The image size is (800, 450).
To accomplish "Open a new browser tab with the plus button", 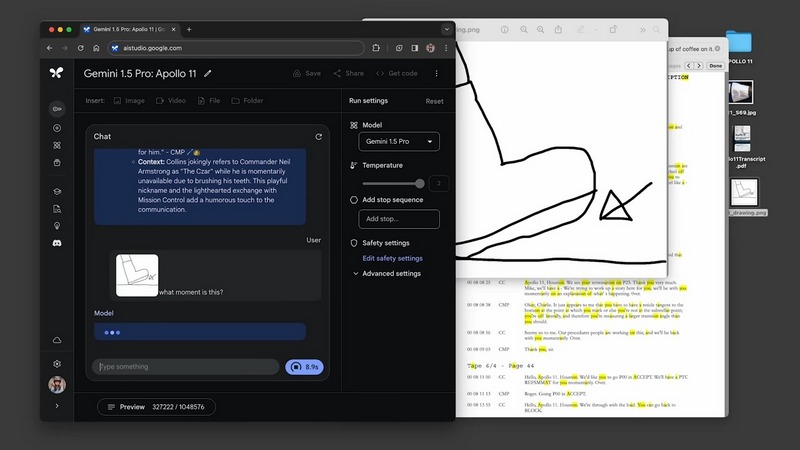I will 189,29.
